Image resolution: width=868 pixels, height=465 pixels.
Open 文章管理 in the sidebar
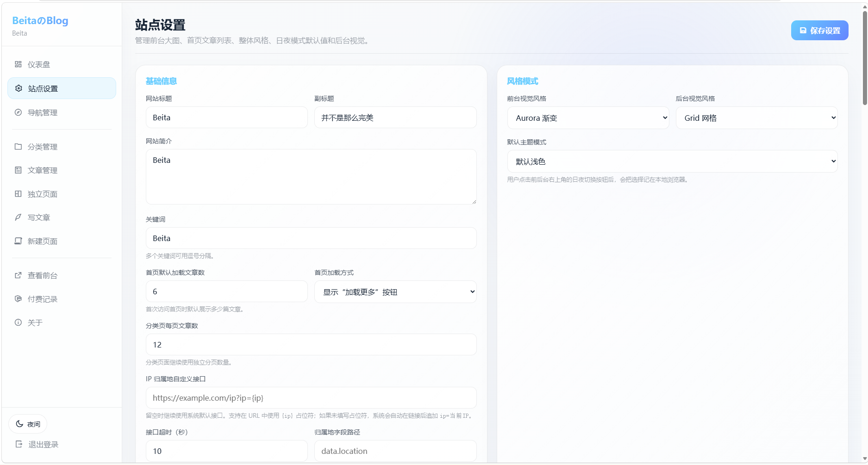(43, 170)
